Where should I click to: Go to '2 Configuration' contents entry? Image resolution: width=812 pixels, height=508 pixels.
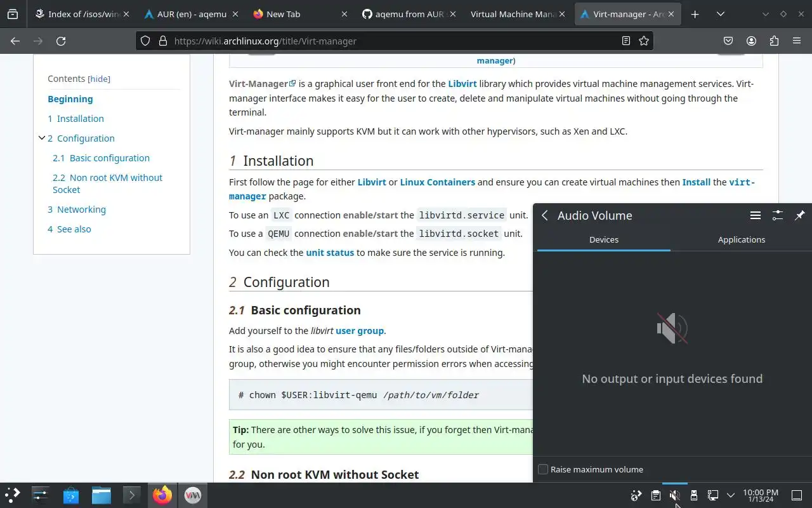pyautogui.click(x=81, y=138)
